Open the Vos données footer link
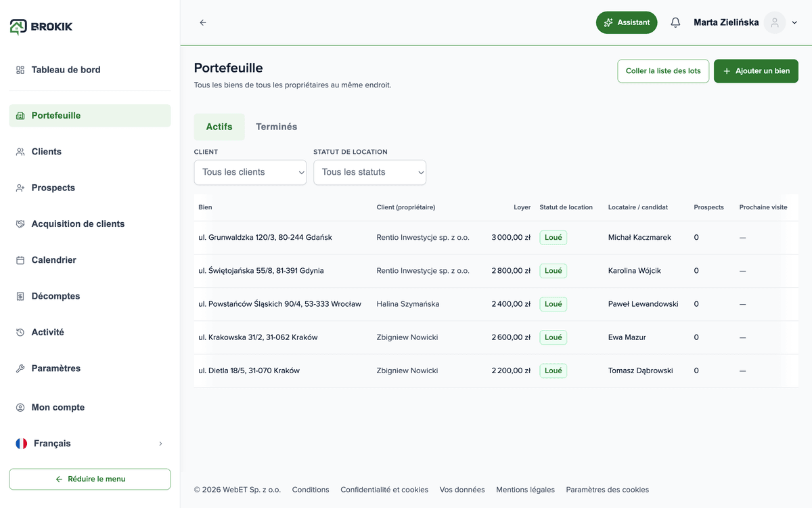 click(462, 490)
